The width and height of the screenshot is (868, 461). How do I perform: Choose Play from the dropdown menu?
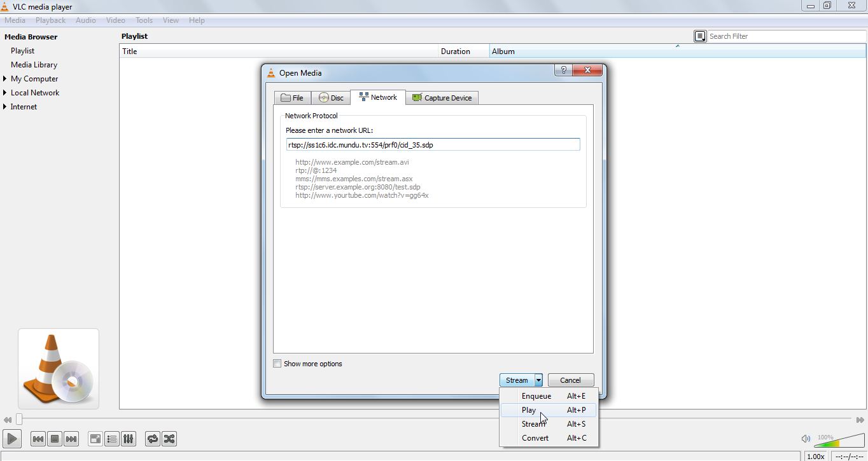tap(549, 410)
